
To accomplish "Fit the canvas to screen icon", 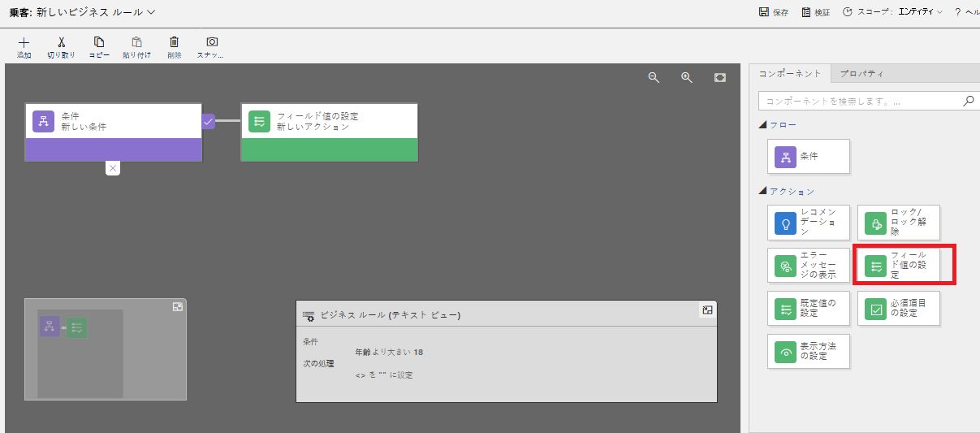I will pos(720,77).
